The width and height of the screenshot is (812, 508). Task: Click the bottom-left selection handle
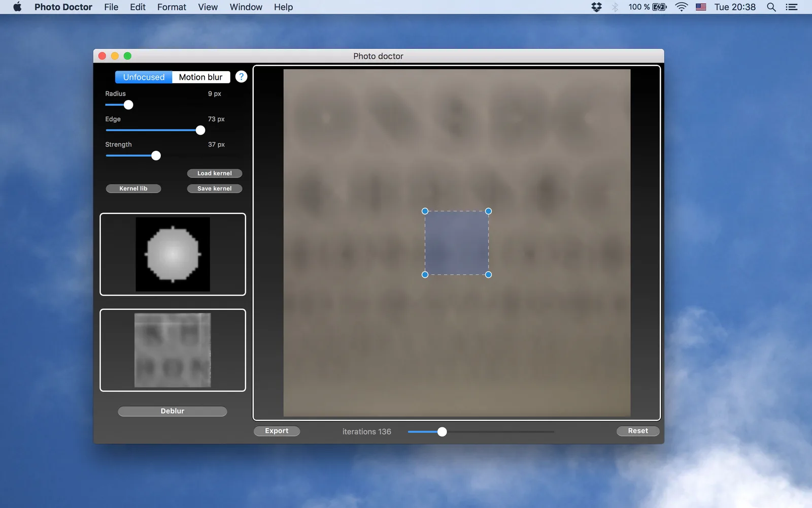point(425,274)
